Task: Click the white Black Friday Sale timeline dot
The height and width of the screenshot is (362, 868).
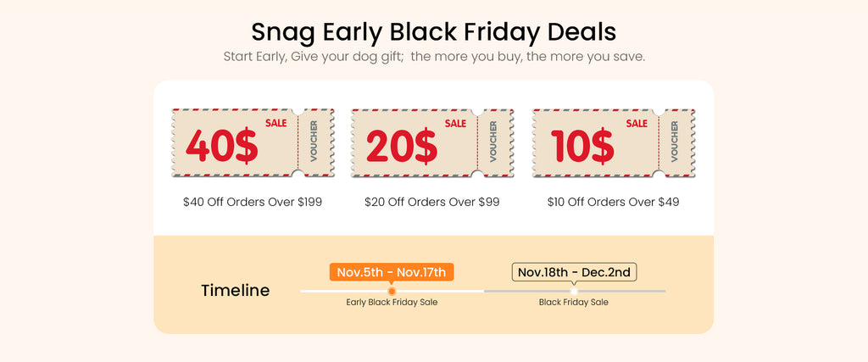Action: [574, 291]
